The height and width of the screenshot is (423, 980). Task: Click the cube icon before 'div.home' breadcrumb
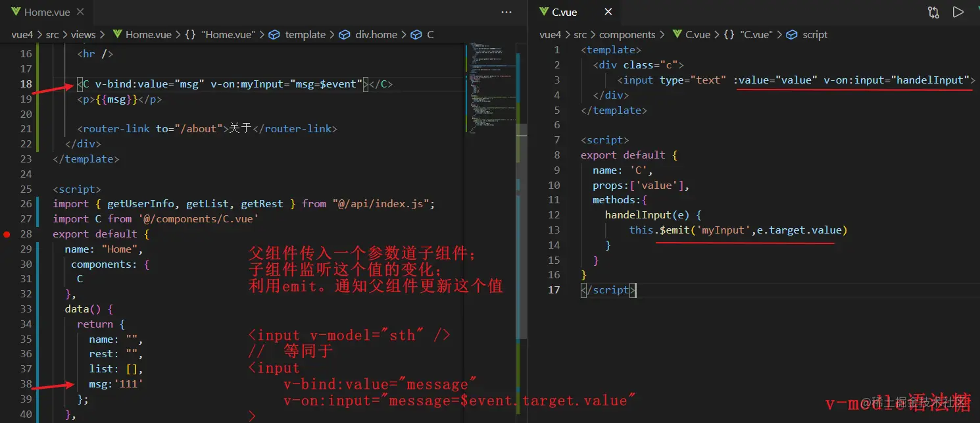coord(345,35)
